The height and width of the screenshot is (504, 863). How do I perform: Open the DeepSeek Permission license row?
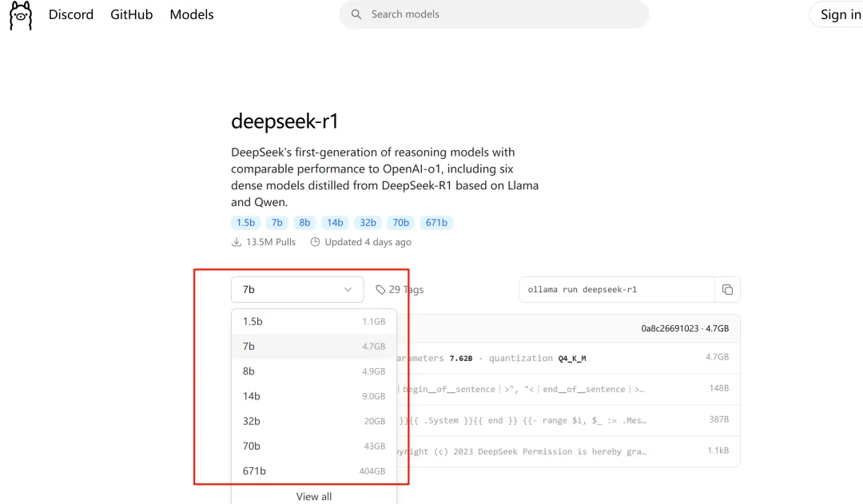click(x=569, y=451)
